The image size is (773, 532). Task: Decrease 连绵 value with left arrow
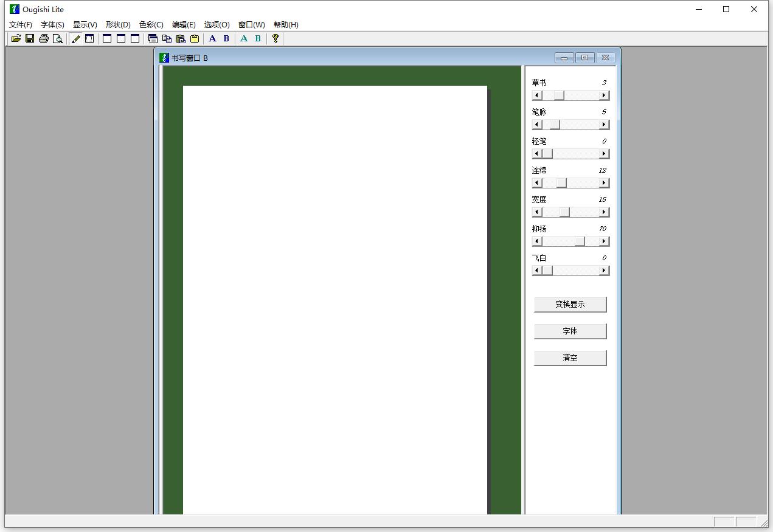537,183
